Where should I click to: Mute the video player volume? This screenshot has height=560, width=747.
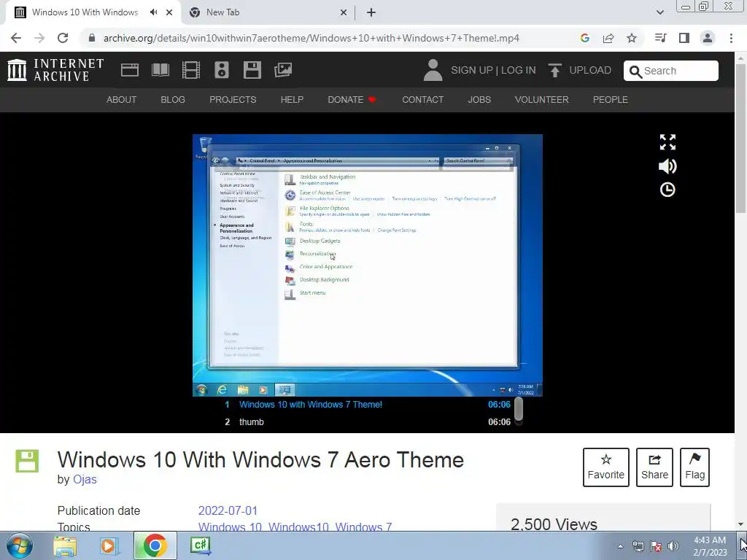point(667,166)
